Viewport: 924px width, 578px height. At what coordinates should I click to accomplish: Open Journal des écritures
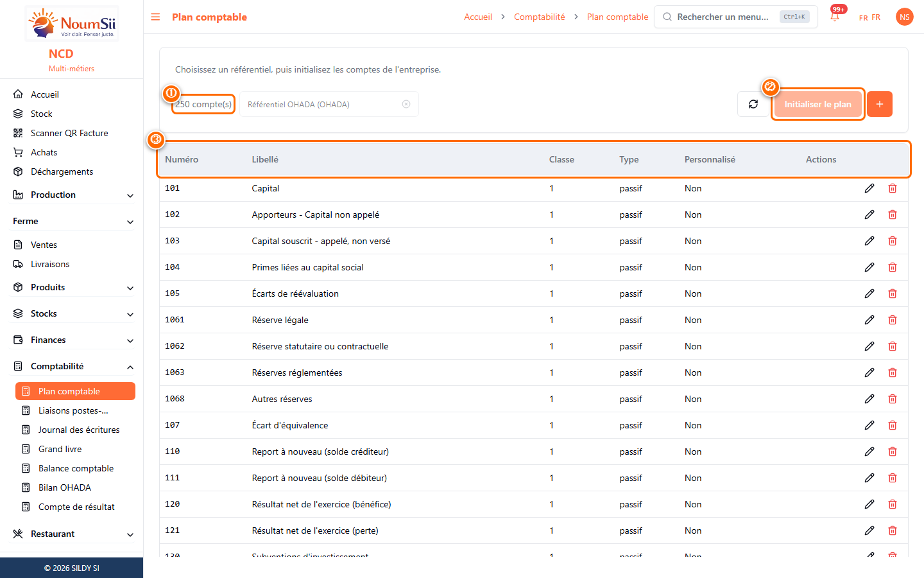click(75, 430)
